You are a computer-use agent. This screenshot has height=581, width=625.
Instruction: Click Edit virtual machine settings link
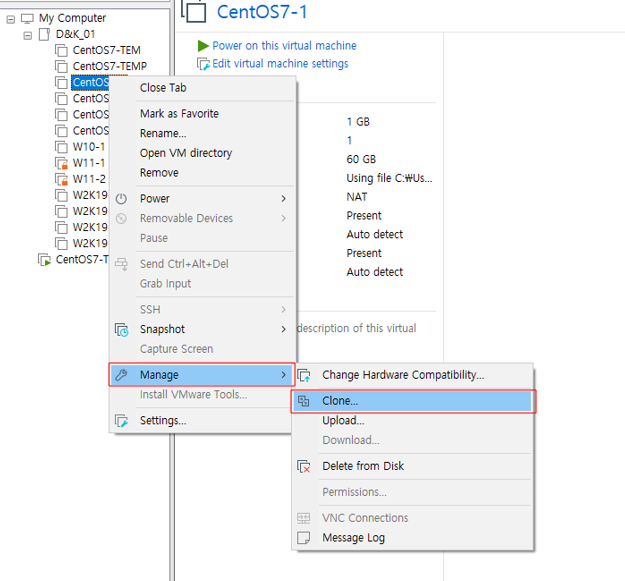click(x=280, y=64)
